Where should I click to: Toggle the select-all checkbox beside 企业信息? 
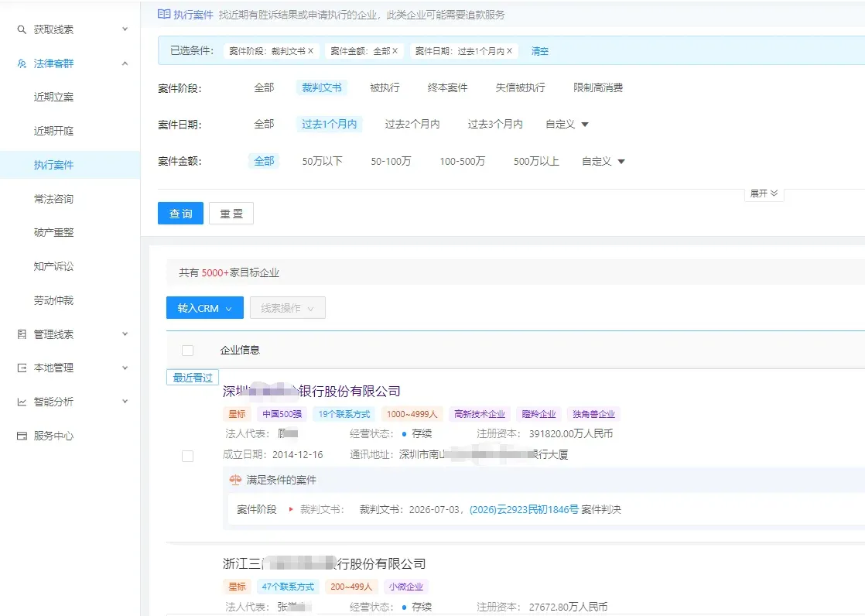coord(187,350)
